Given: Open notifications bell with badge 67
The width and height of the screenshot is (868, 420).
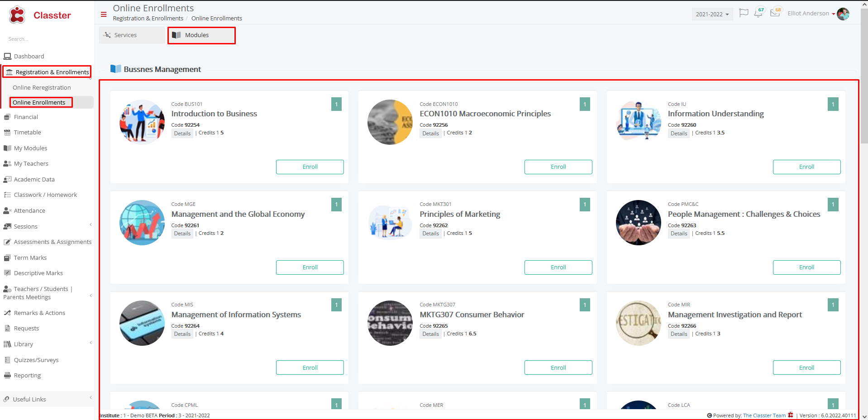Looking at the screenshot, I should point(759,13).
